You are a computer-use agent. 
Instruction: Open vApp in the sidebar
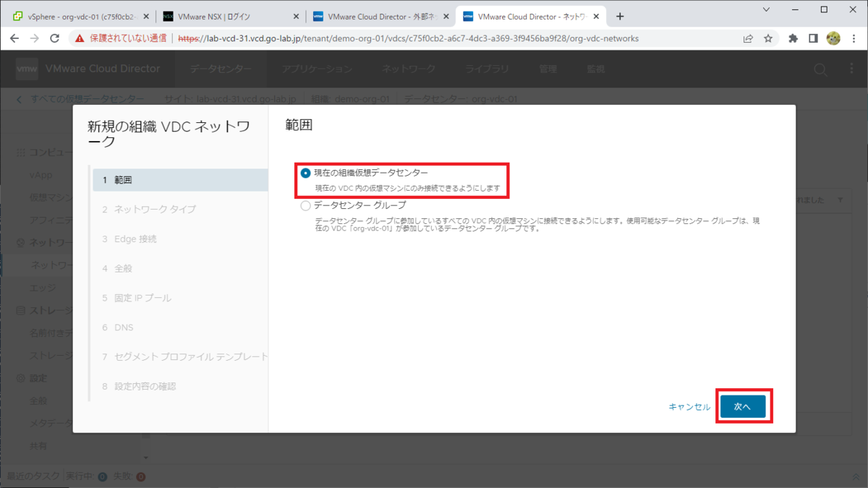41,175
